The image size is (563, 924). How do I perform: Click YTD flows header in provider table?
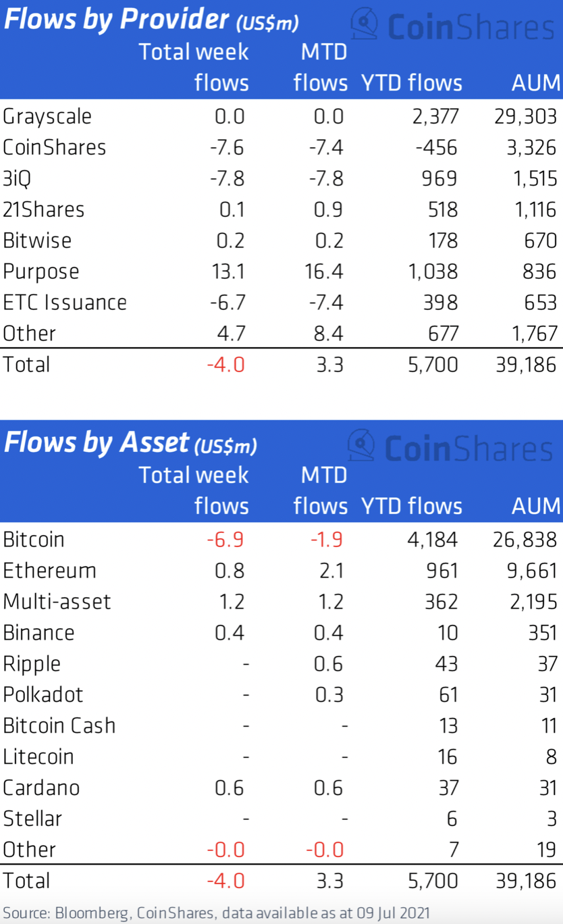[412, 83]
